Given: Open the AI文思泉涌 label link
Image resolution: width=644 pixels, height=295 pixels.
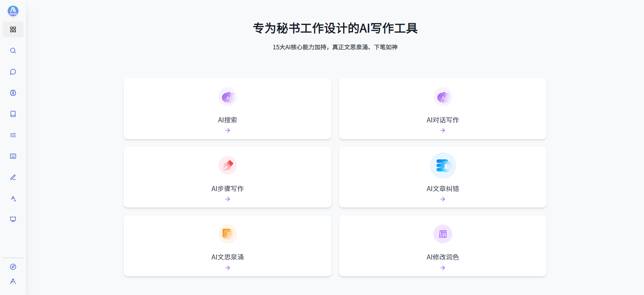Looking at the screenshot, I should click(x=228, y=257).
